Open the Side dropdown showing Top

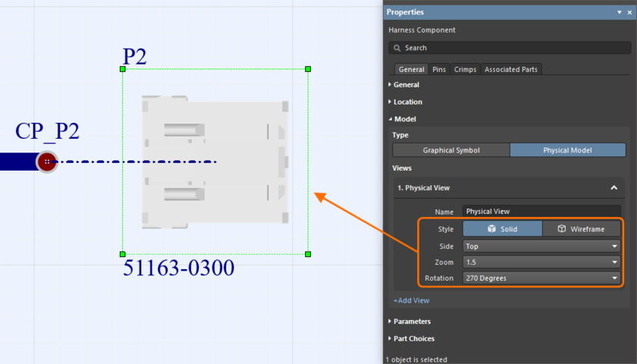[x=541, y=246]
